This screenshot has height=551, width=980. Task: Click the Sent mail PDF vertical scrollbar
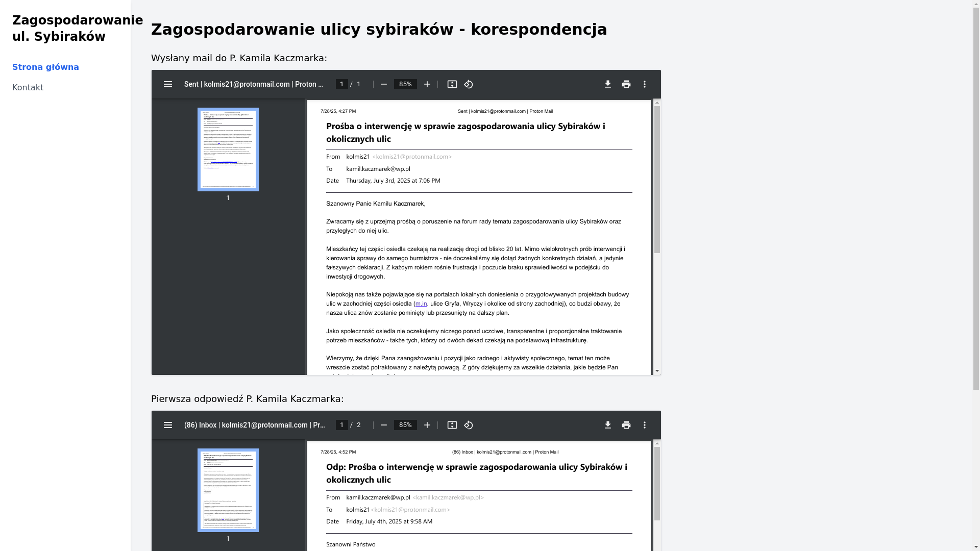pos(657,180)
